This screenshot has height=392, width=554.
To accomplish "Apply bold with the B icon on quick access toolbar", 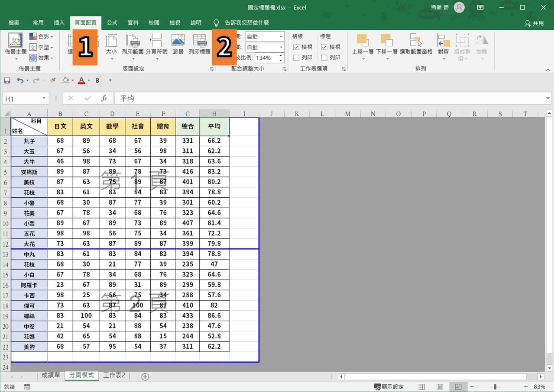I will point(97,80).
